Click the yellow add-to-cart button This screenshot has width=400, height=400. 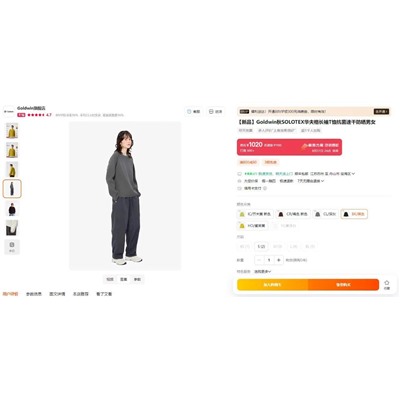point(272,285)
